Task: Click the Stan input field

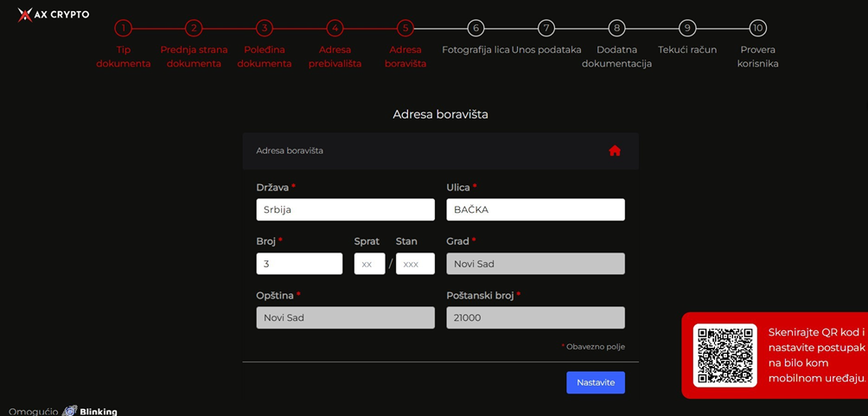Action: pyautogui.click(x=415, y=264)
